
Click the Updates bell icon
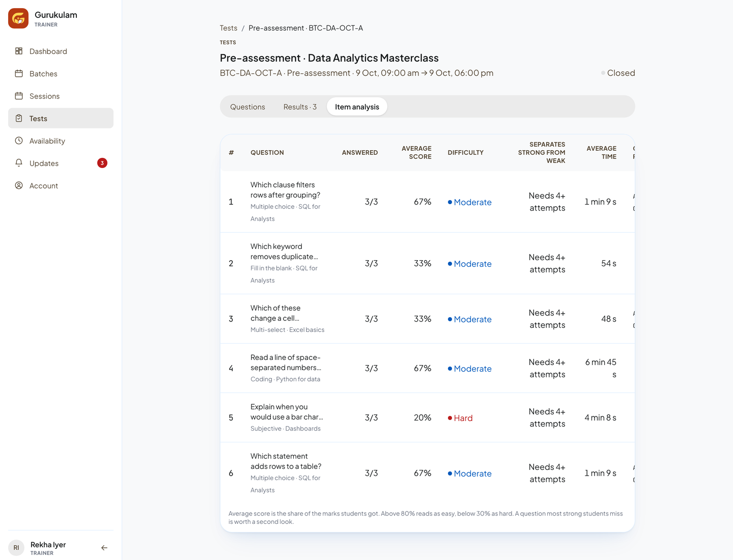tap(19, 163)
